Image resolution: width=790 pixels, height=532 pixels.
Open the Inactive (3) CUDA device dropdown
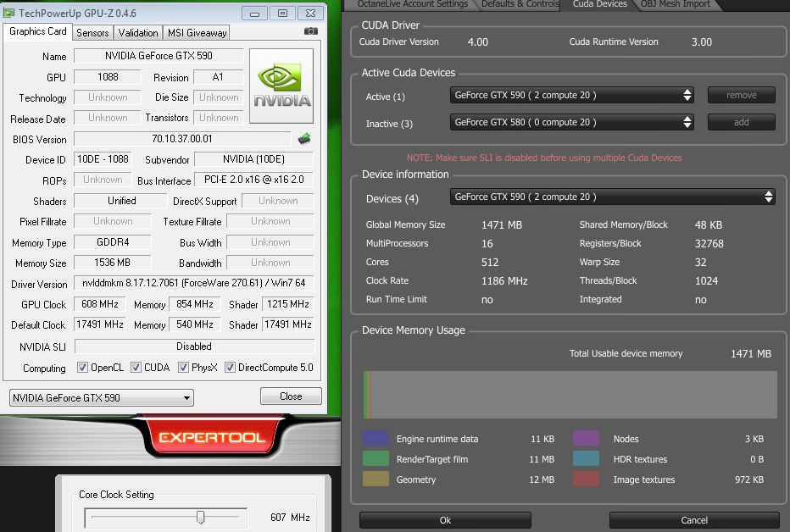click(x=572, y=122)
